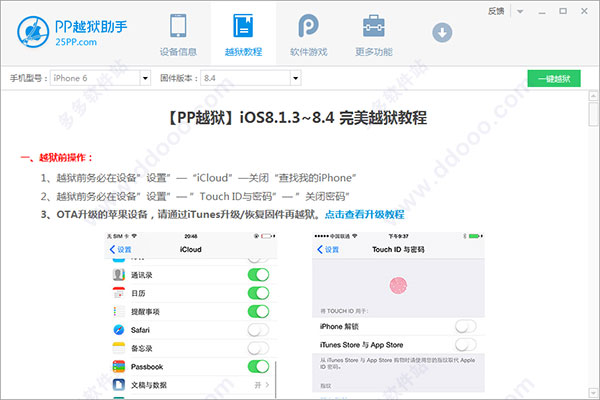The height and width of the screenshot is (400, 600).
Task: Click the 文稿与数据 documents icon
Action: (119, 385)
